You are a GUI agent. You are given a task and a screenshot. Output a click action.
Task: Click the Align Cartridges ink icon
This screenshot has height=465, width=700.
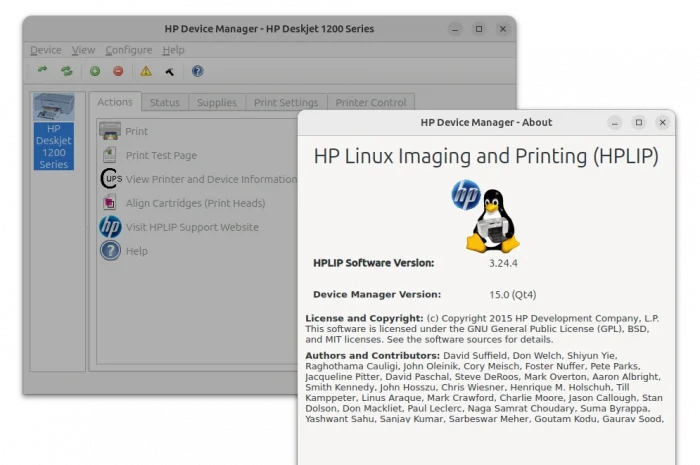coord(110,203)
